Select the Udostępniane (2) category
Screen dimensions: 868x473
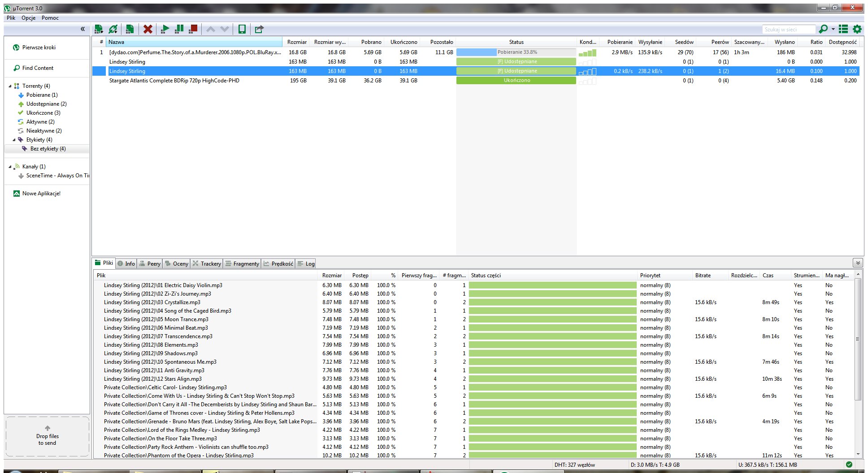[x=46, y=104]
